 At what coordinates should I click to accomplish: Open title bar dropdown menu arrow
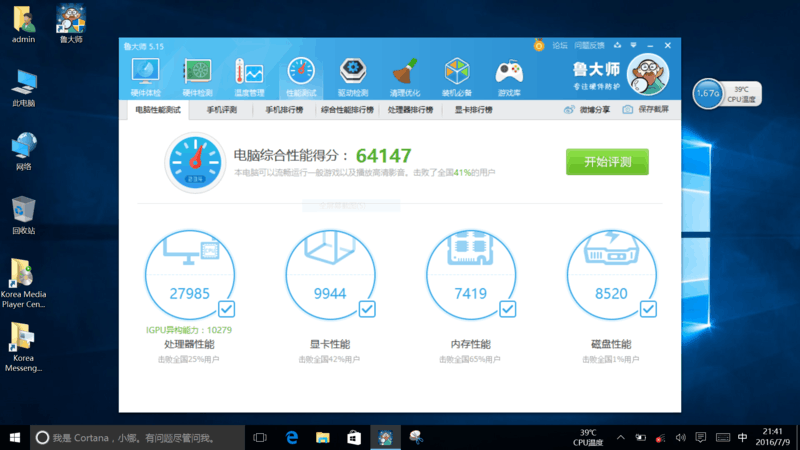pyautogui.click(x=633, y=45)
